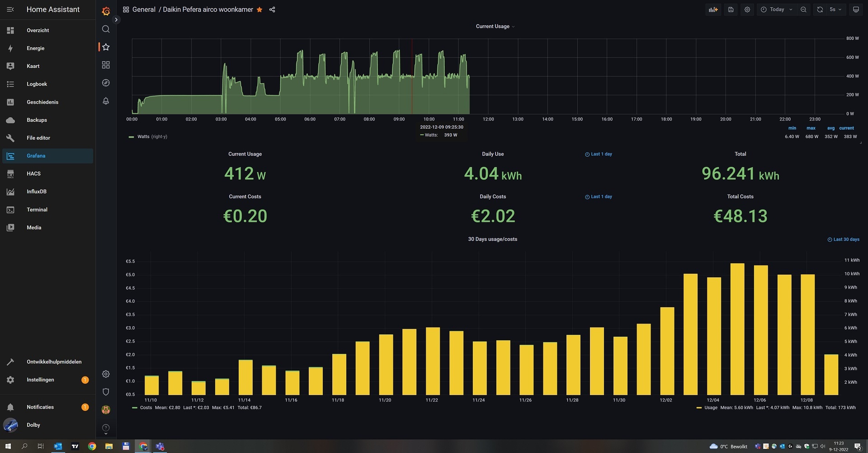Screen dimensions: 868x453
Task: Toggle the Usage series in legend
Action: 711,407
